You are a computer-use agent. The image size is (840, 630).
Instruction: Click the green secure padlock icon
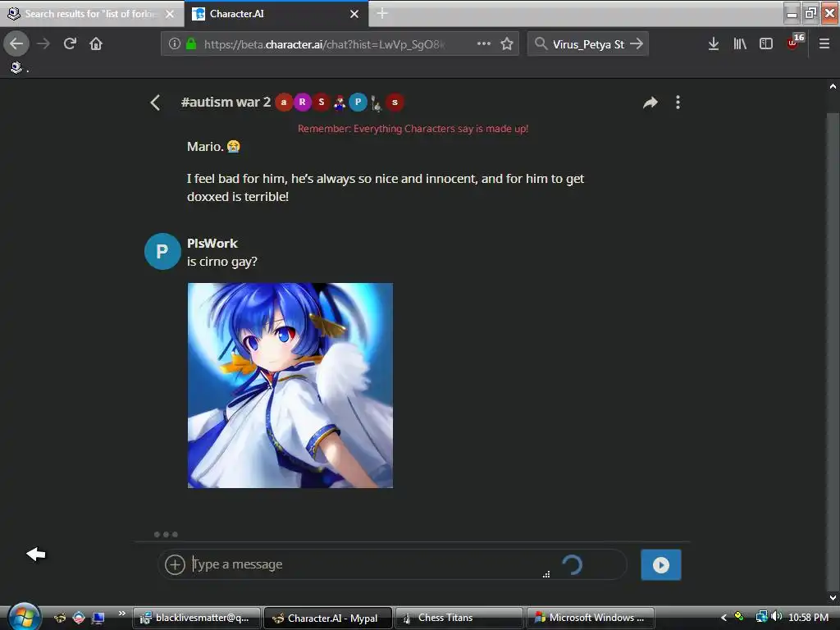click(190, 44)
